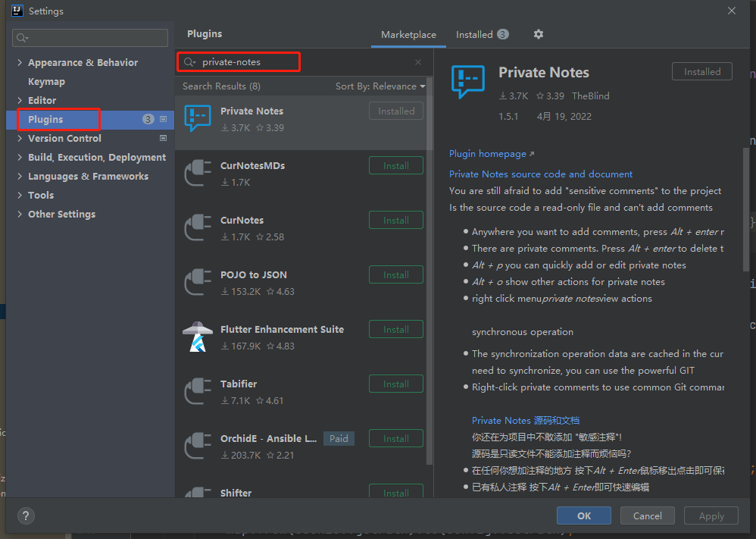Screen dimensions: 756x539
Task: Install the Tabifier plugin
Action: coord(396,384)
